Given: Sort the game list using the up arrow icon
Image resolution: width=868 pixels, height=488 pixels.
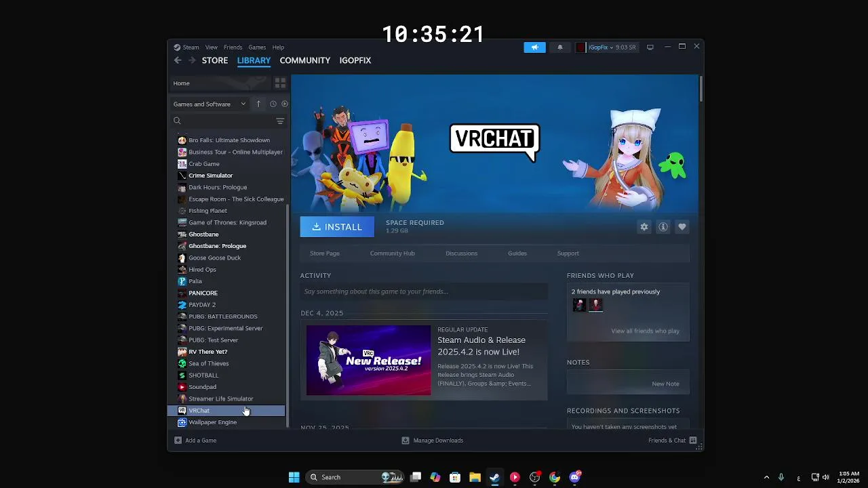Looking at the screenshot, I should pos(258,104).
